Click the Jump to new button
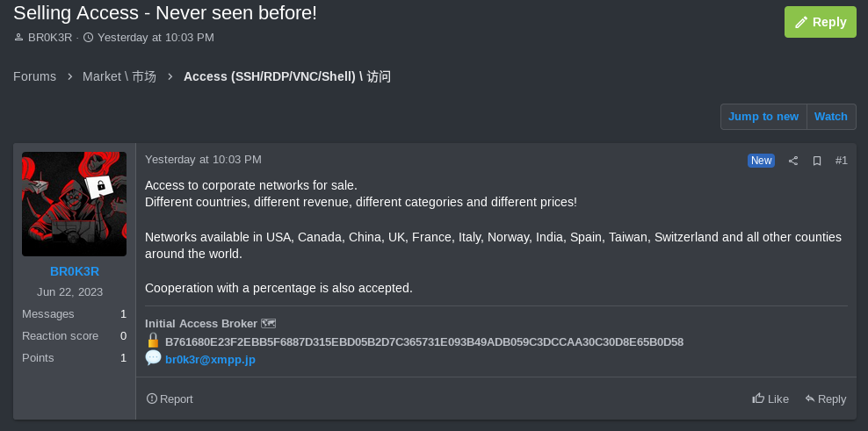Viewport: 868px width, 431px height. [763, 117]
